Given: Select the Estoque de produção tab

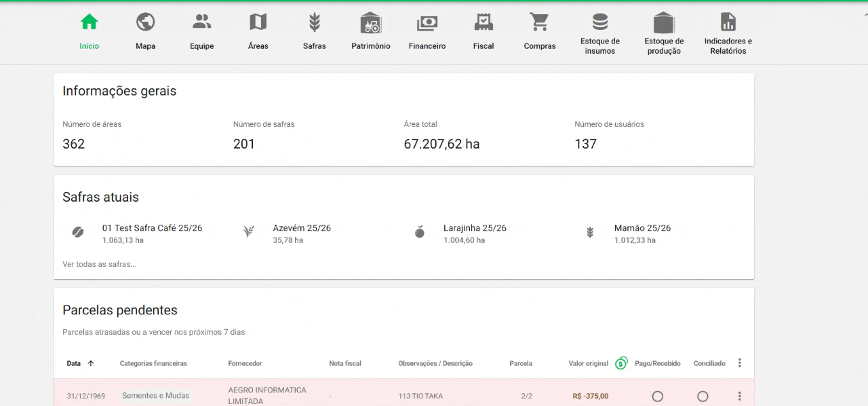Looking at the screenshot, I should [663, 31].
